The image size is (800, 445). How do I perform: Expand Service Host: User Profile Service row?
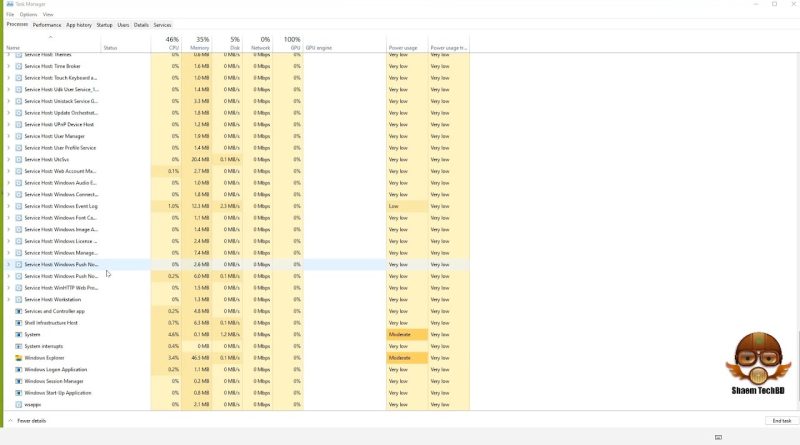coord(8,148)
